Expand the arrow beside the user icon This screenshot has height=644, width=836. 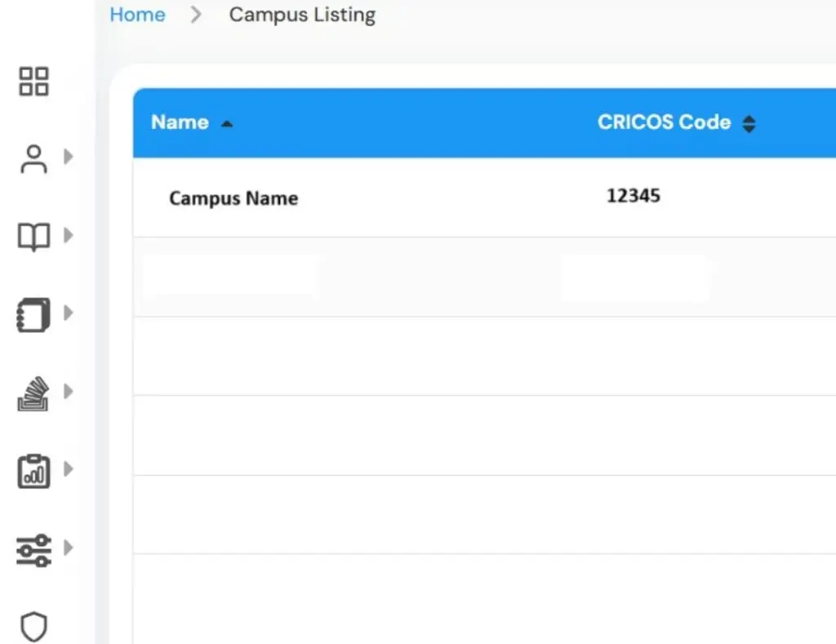tap(69, 156)
